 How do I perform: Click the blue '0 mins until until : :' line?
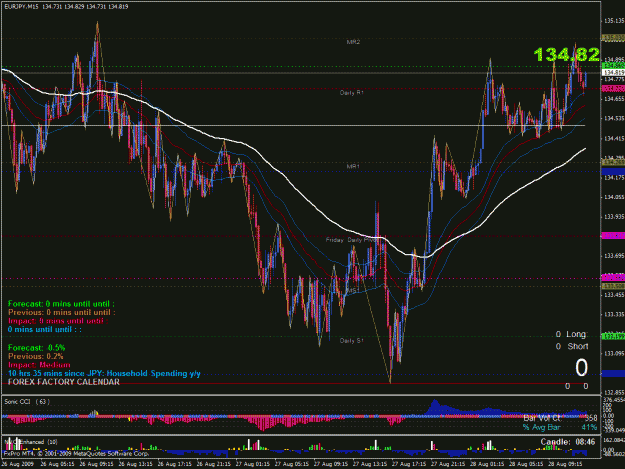[x=45, y=330]
